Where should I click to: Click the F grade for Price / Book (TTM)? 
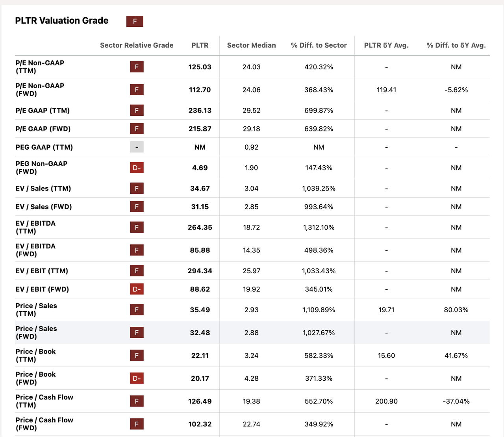pos(137,356)
